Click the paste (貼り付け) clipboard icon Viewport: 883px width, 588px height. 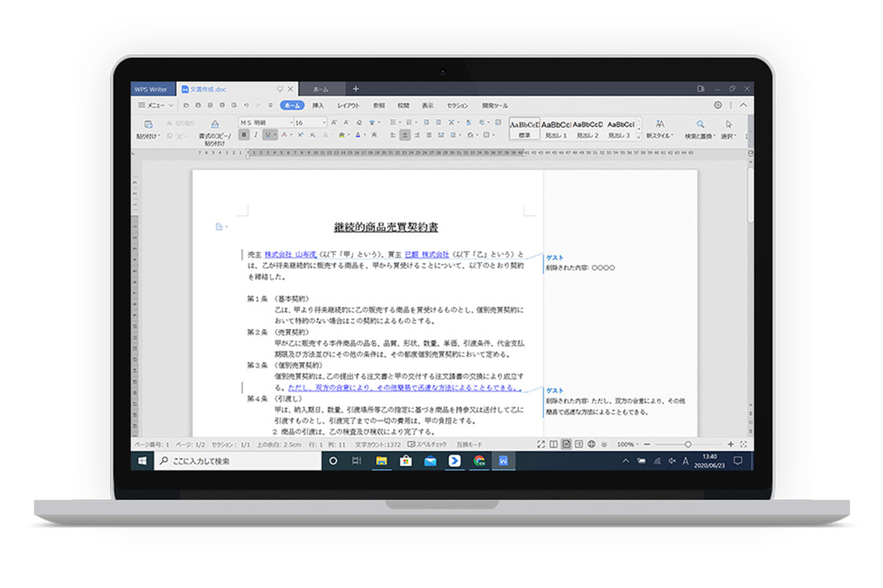pos(149,124)
